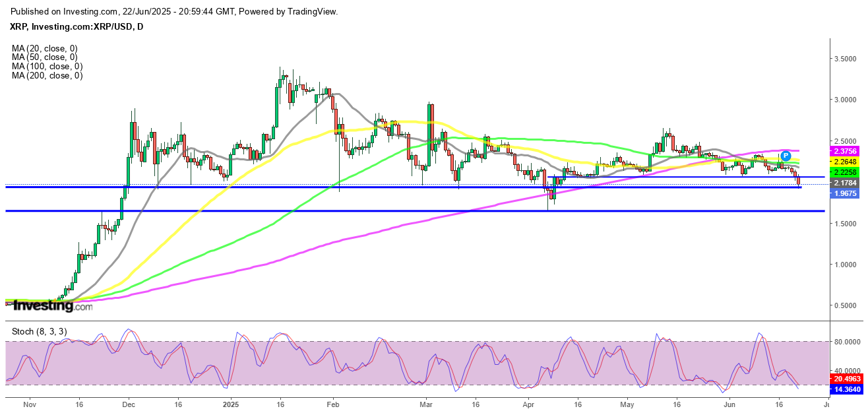Click the blue 1.9675 price level tag
Image resolution: width=868 pixels, height=413 pixels.
[x=844, y=194]
